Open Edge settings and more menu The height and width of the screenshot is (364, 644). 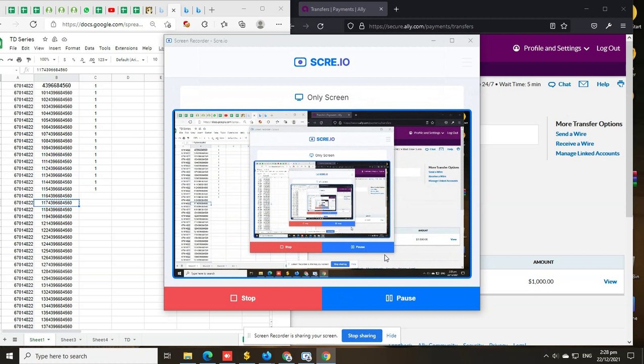click(279, 24)
